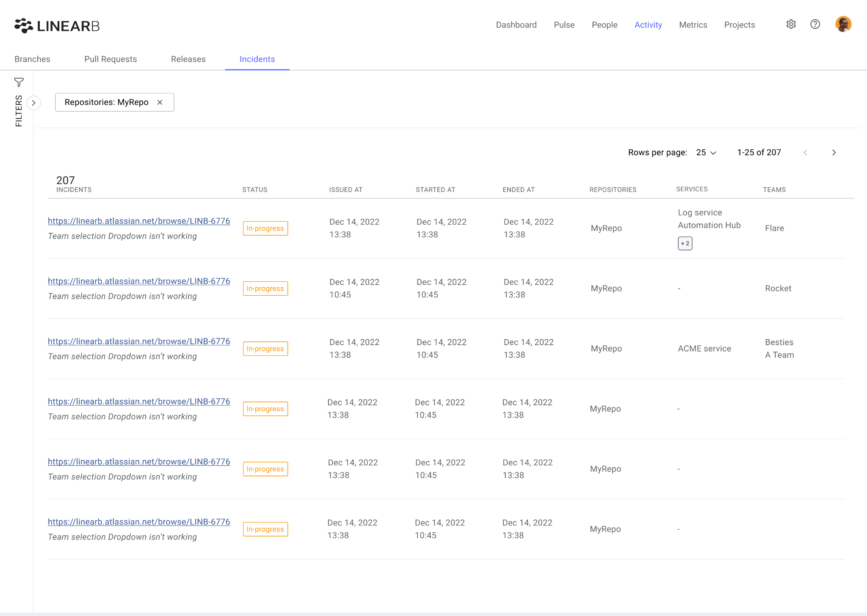867x616 pixels.
Task: Click the Filter funnel icon
Action: pyautogui.click(x=19, y=82)
